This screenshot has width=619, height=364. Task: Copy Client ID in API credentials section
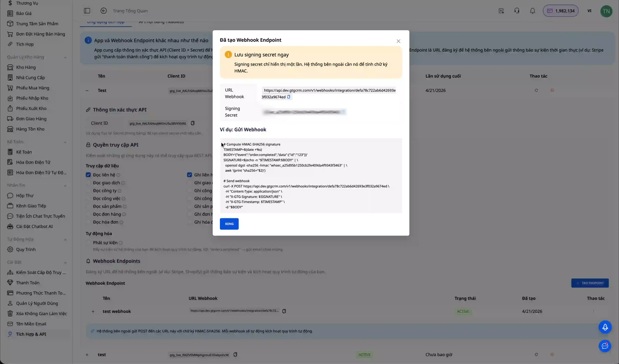pyautogui.click(x=193, y=123)
